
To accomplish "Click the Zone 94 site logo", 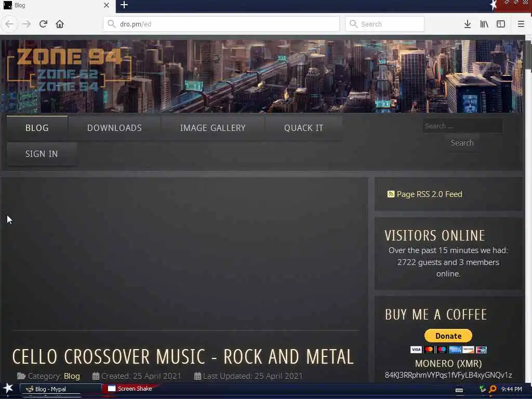I will click(69, 70).
